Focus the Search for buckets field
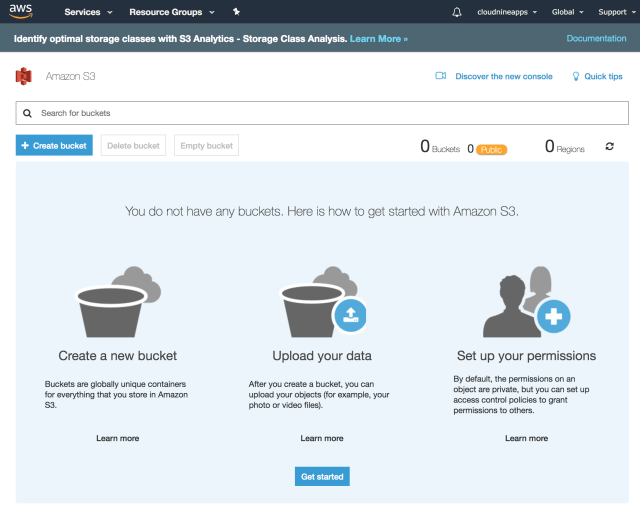640x509 pixels. [x=322, y=113]
